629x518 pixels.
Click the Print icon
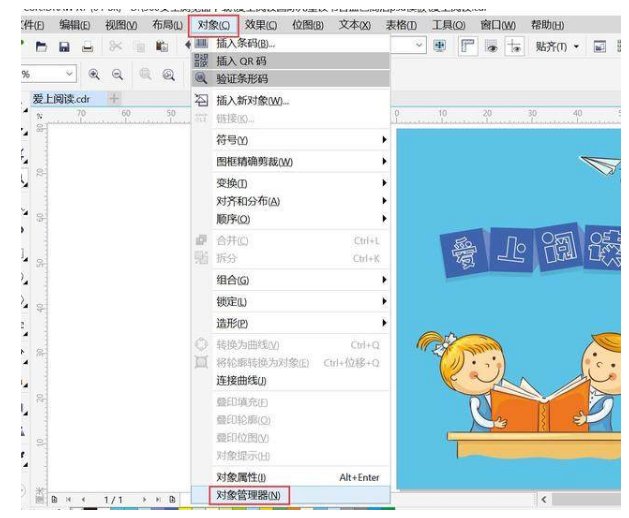87,47
